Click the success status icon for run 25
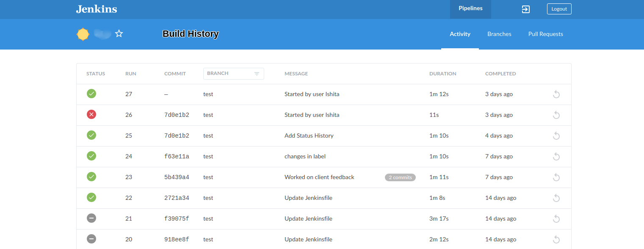 (91, 135)
